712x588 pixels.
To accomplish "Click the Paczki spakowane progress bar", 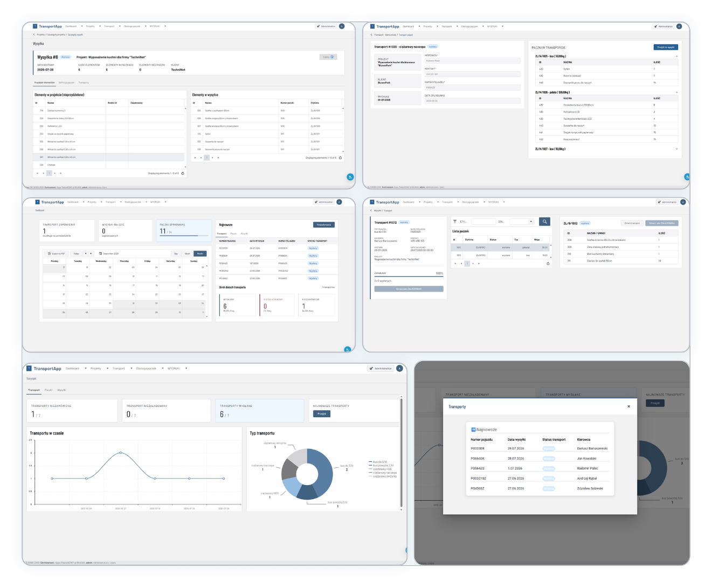I will (184, 236).
